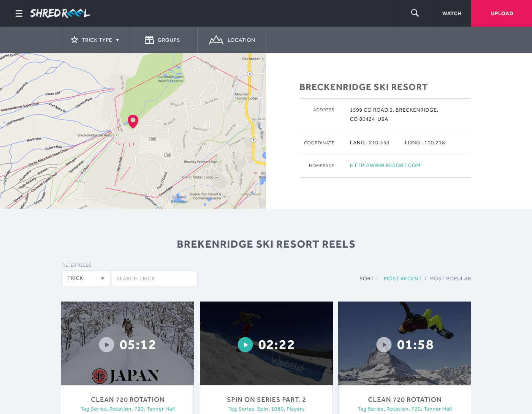Click the WATCH nav item

tap(452, 13)
